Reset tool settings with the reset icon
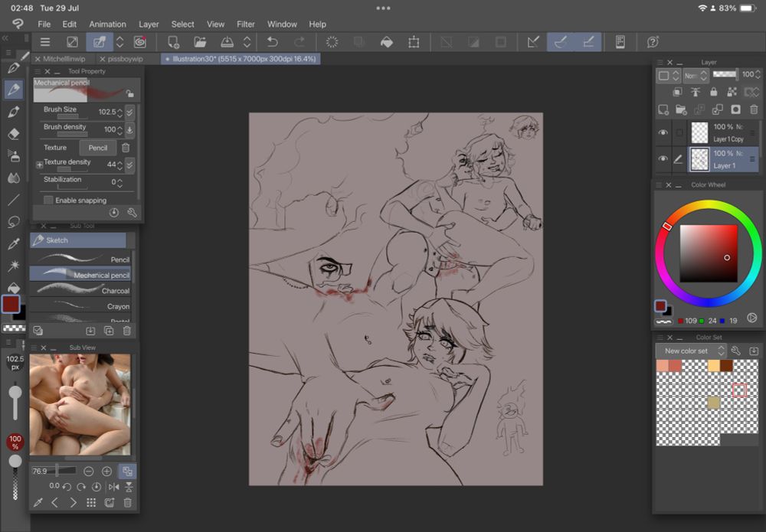 pyautogui.click(x=114, y=213)
